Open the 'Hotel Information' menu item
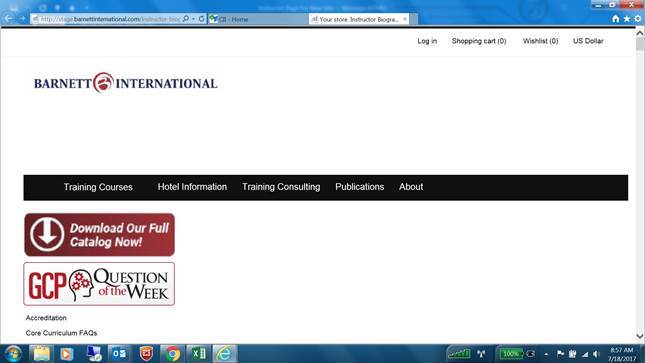Image resolution: width=645 pixels, height=363 pixels. [x=192, y=187]
